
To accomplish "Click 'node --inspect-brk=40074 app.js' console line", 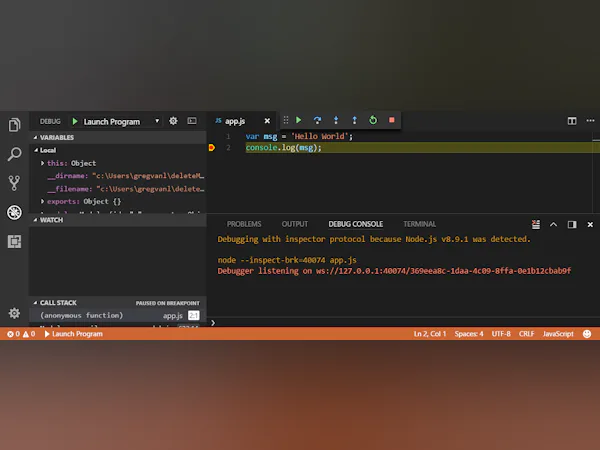I will coord(287,260).
